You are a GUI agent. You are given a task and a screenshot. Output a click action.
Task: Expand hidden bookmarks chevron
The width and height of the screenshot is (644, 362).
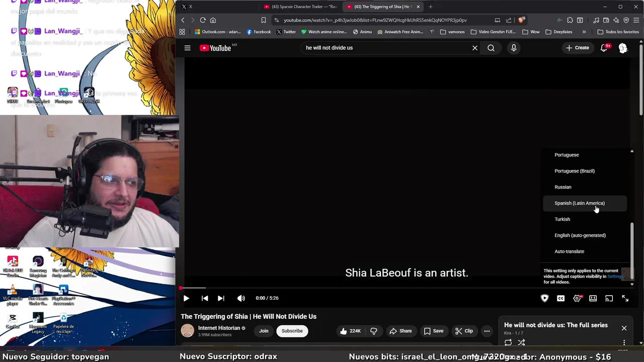pyautogui.click(x=584, y=32)
